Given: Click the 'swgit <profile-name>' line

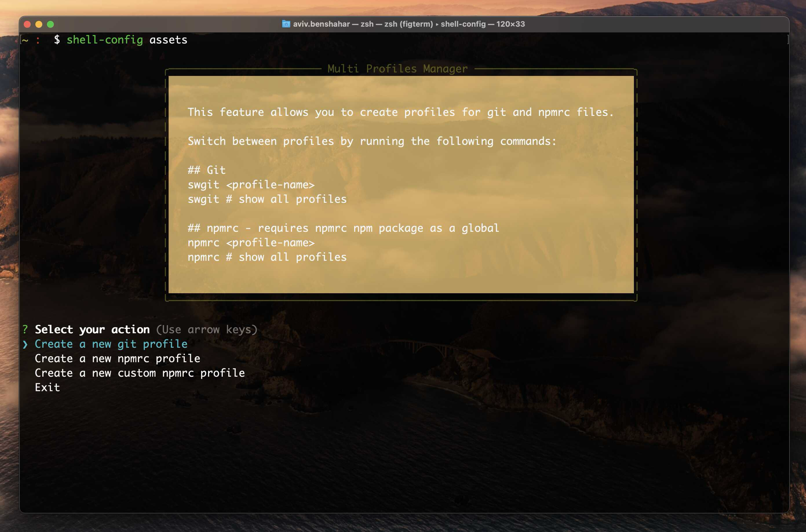Looking at the screenshot, I should tap(251, 185).
